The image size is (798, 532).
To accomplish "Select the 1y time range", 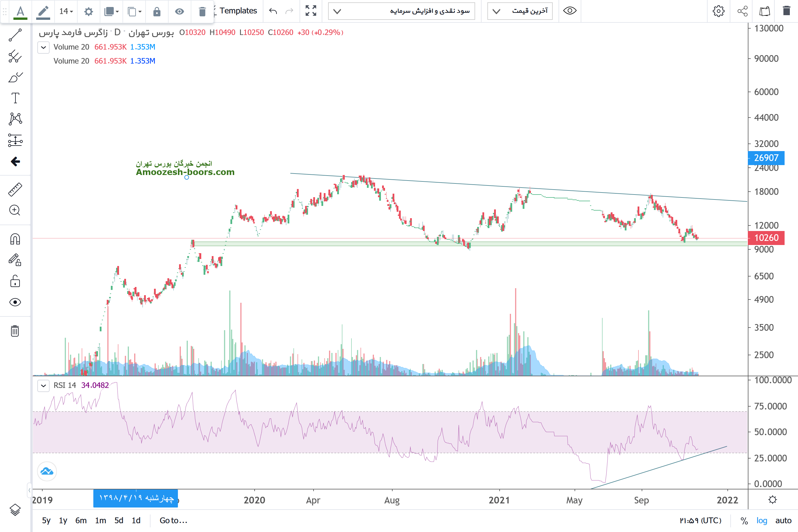I will (63, 520).
